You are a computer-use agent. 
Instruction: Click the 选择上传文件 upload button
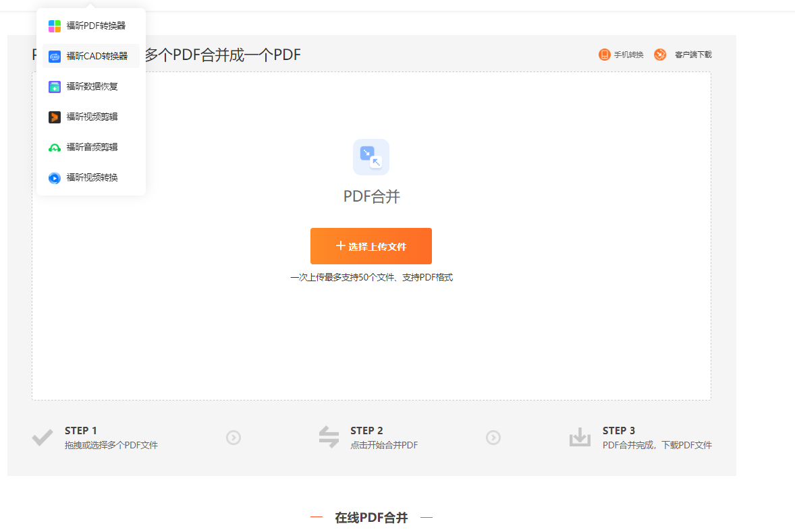[371, 246]
